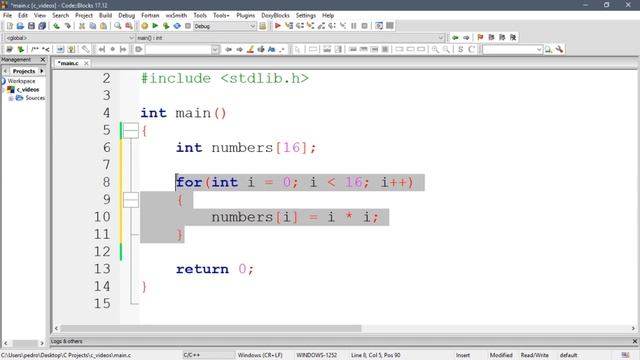Click the Rebuild icon
Screen dimensions: 640x360
177,26
